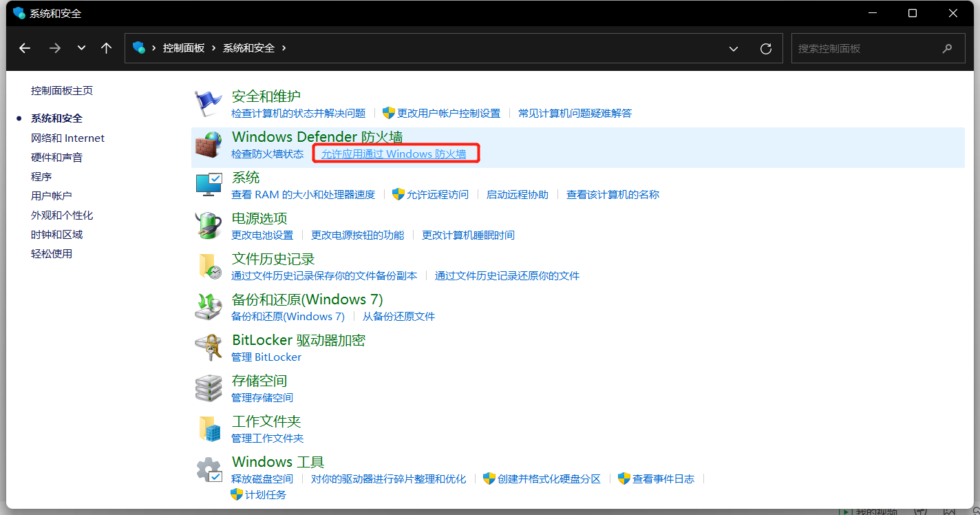Click 管理 BitLocker link

click(266, 357)
